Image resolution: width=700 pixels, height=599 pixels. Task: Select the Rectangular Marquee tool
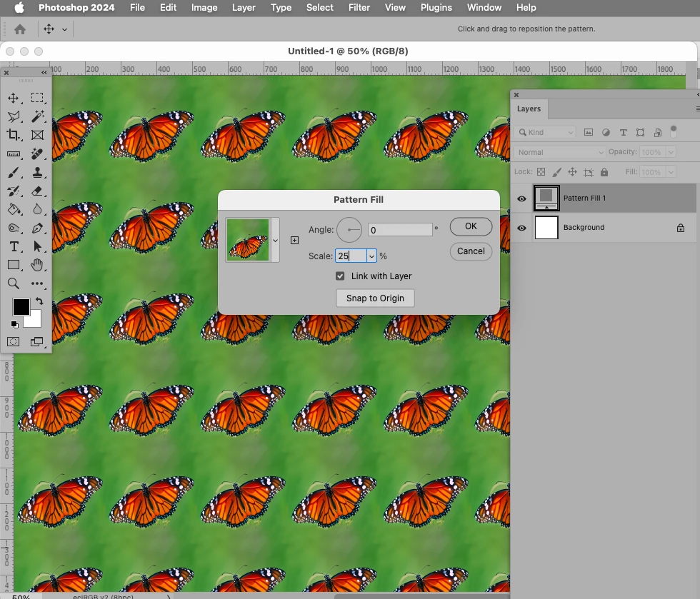coord(37,98)
